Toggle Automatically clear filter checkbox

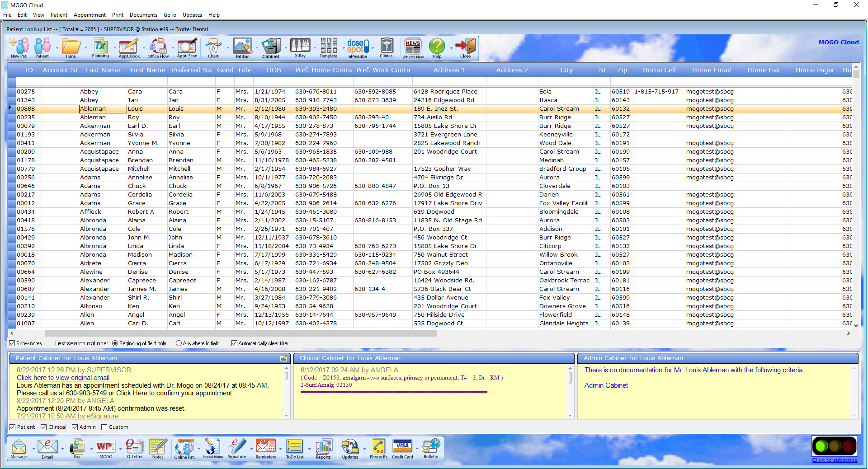(234, 343)
